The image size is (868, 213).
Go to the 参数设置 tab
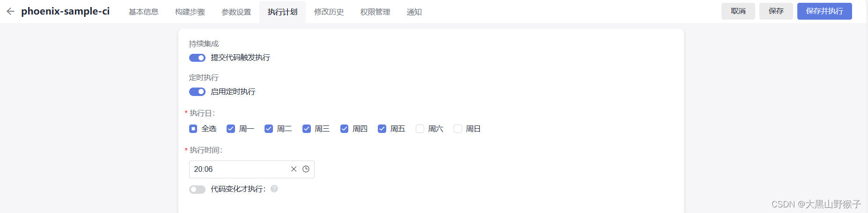point(236,12)
